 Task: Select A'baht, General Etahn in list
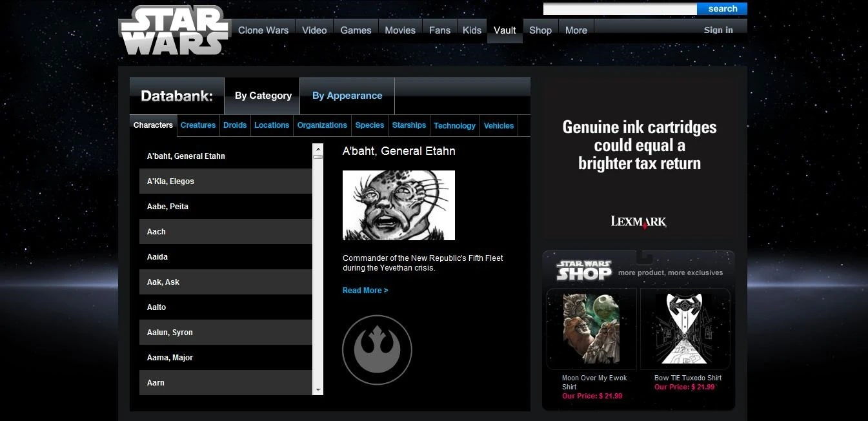226,156
